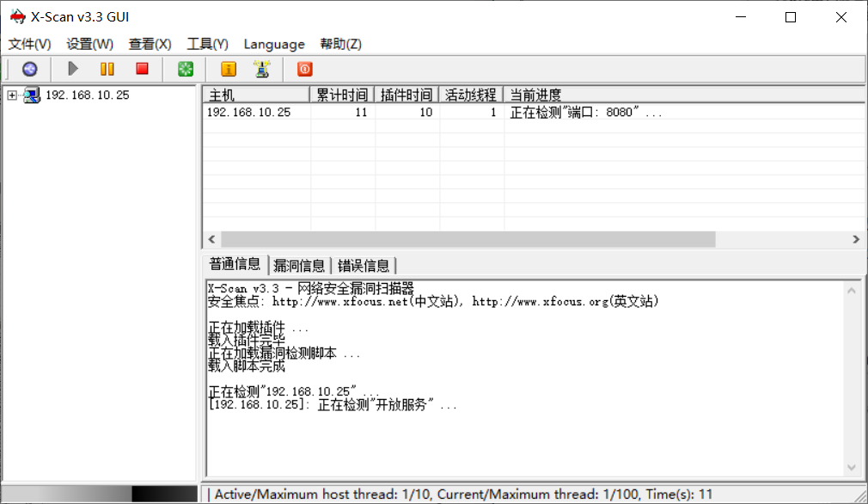Open the 设置(W) menu
The width and height of the screenshot is (868, 504).
click(x=89, y=44)
